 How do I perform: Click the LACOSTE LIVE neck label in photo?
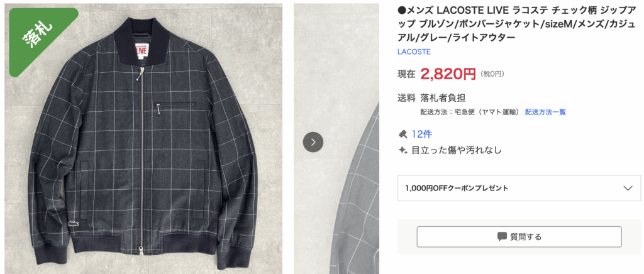point(140,48)
